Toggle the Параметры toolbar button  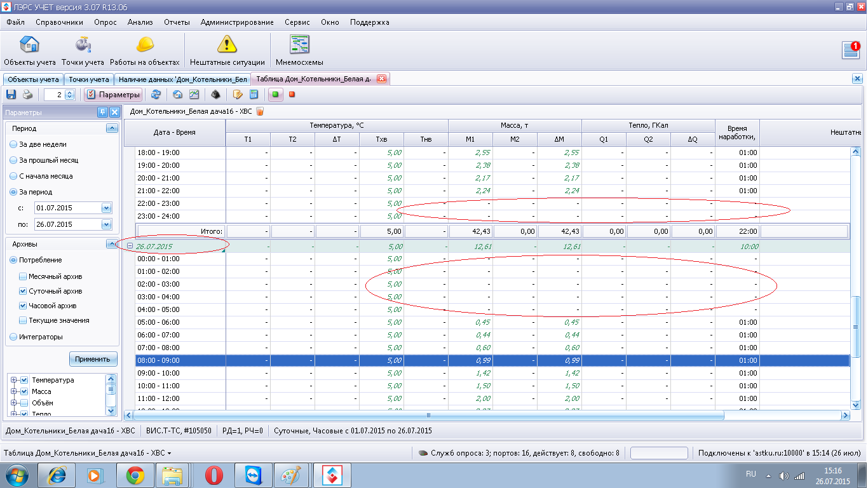(113, 95)
